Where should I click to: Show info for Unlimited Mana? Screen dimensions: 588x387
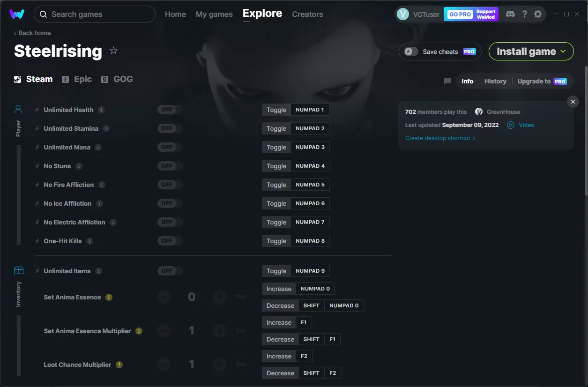tap(98, 147)
